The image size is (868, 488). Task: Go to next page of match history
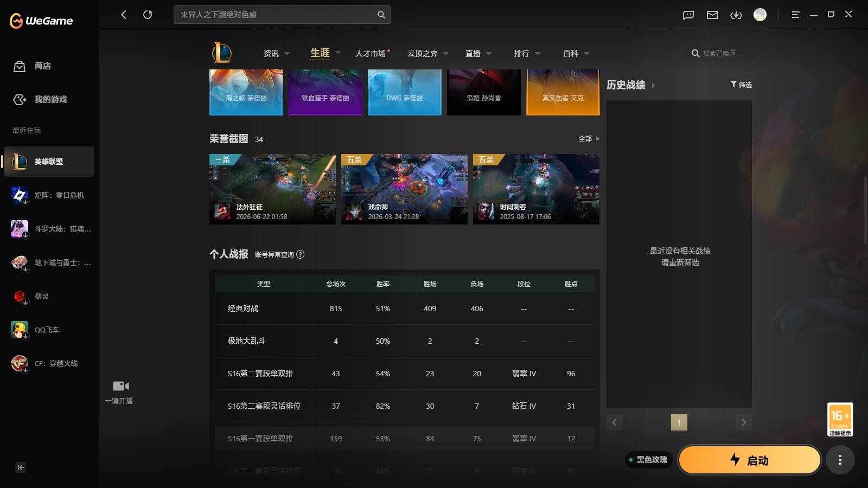pos(744,422)
